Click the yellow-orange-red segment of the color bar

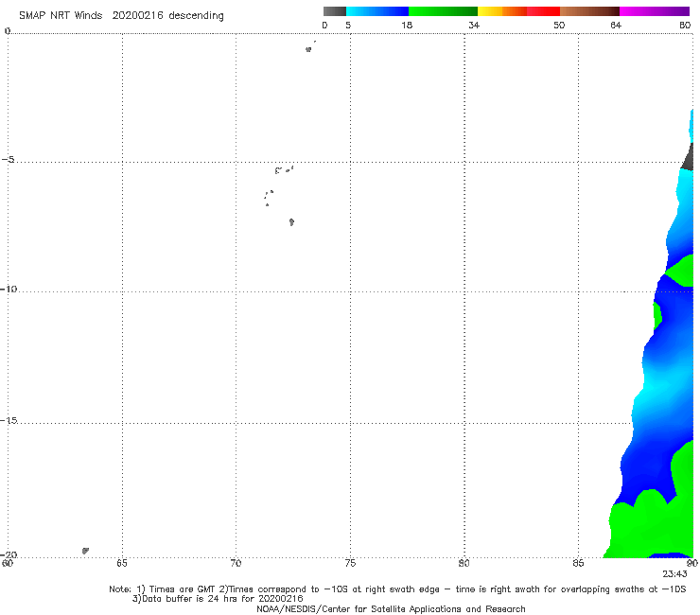click(518, 11)
